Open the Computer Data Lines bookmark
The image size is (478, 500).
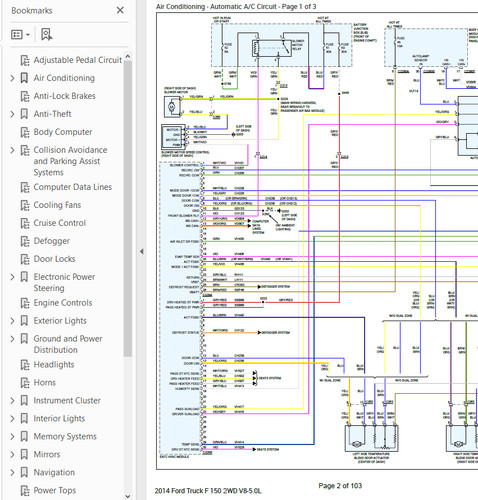pyautogui.click(x=72, y=187)
